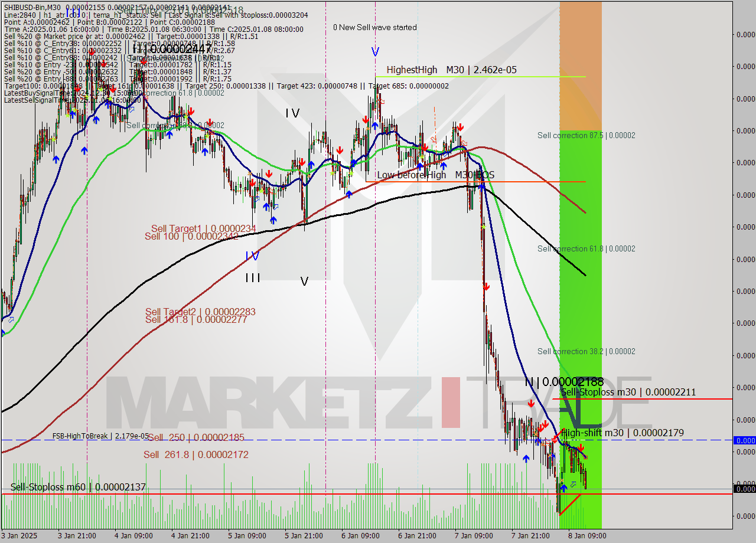Click the blue highlighted price tag on price axis
This screenshot has width=756, height=543.
[x=744, y=440]
